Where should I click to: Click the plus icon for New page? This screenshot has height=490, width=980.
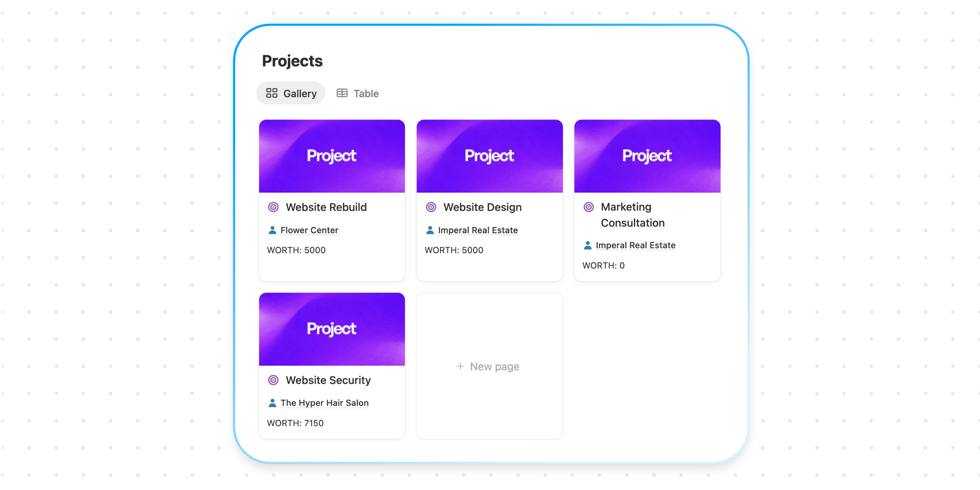[460, 366]
